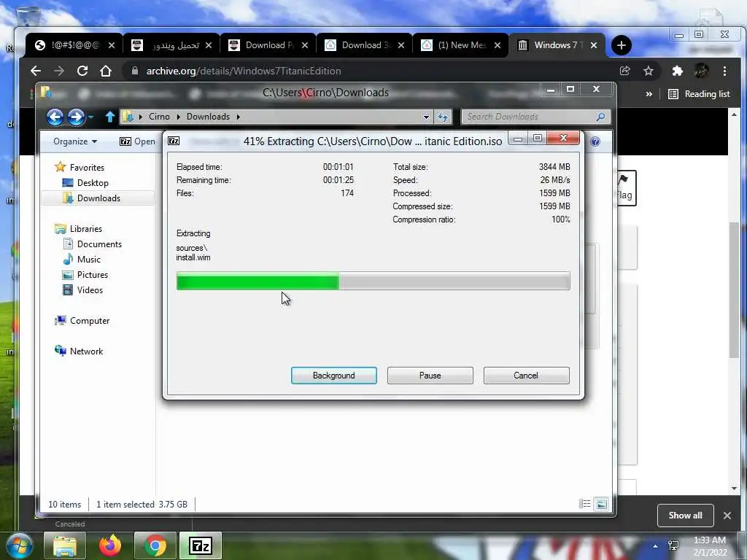The height and width of the screenshot is (560, 747).
Task: Click the site lock icon
Action: pos(135,71)
